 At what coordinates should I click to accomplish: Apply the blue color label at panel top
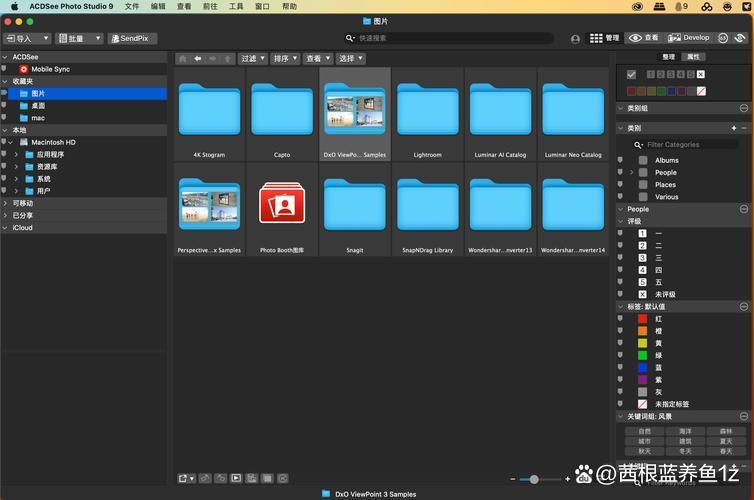point(671,91)
